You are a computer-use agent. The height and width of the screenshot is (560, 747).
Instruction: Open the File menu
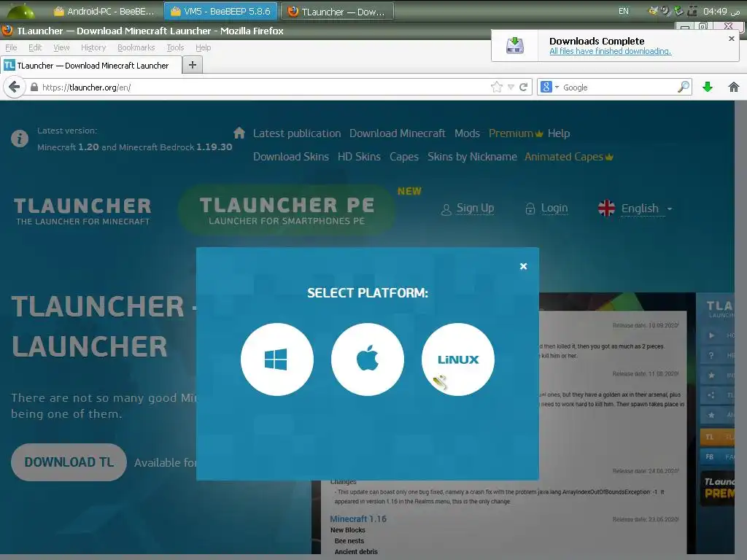(11, 47)
